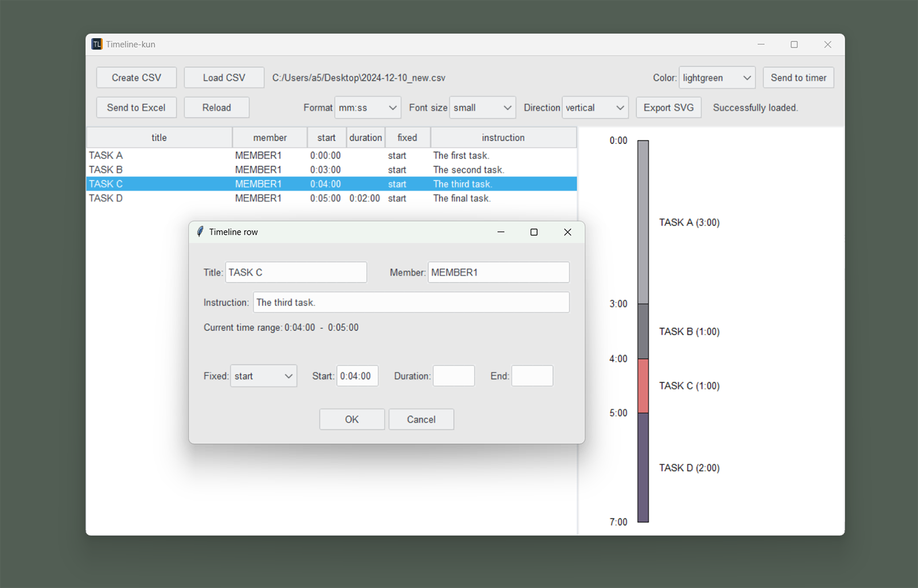Expand the Format dropdown set to mm:ss
The image size is (918, 588).
coord(368,108)
